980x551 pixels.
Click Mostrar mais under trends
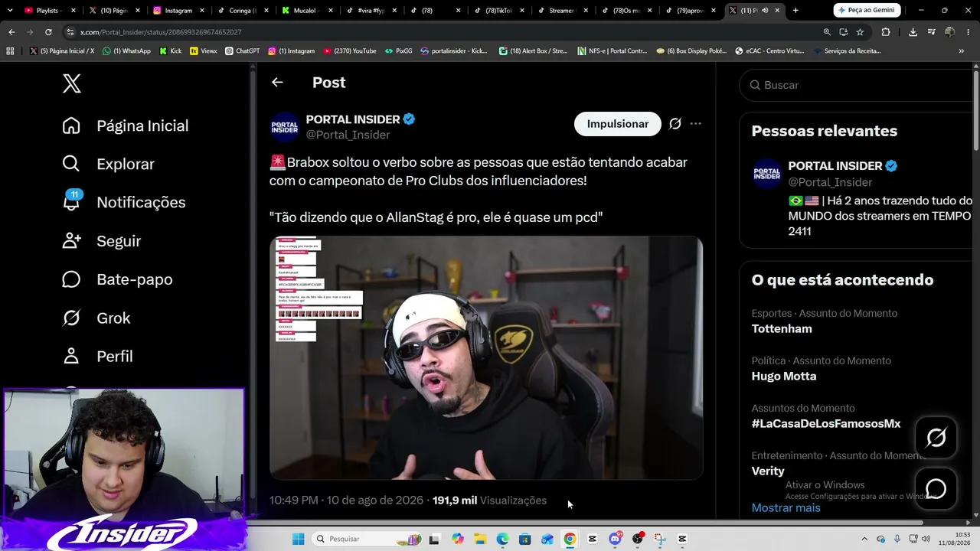[786, 508]
